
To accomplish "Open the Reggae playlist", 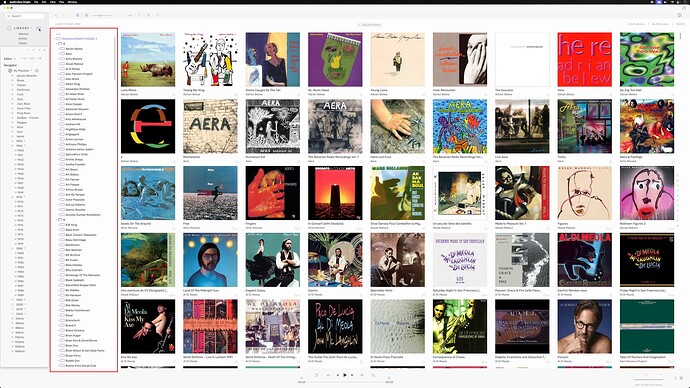I will point(22,123).
